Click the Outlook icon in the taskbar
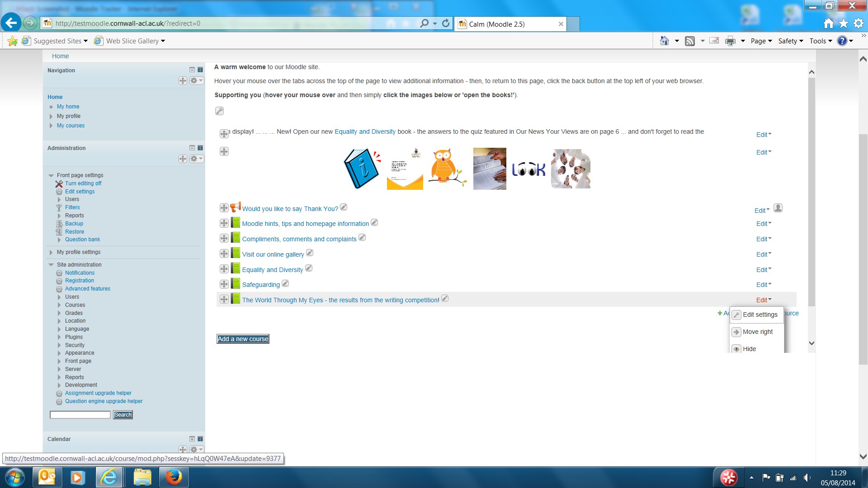The height and width of the screenshot is (488, 868). [47, 477]
